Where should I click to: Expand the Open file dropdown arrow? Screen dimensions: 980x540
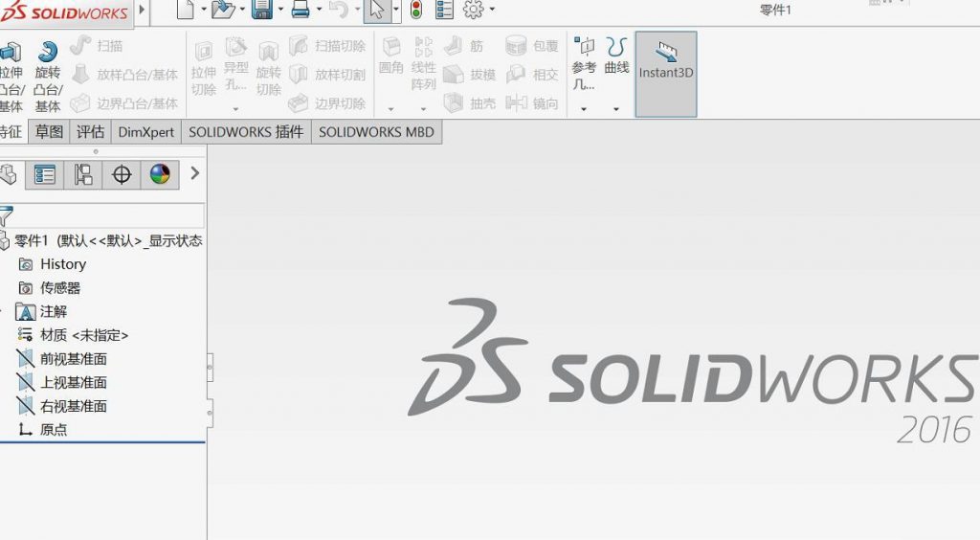pyautogui.click(x=242, y=10)
